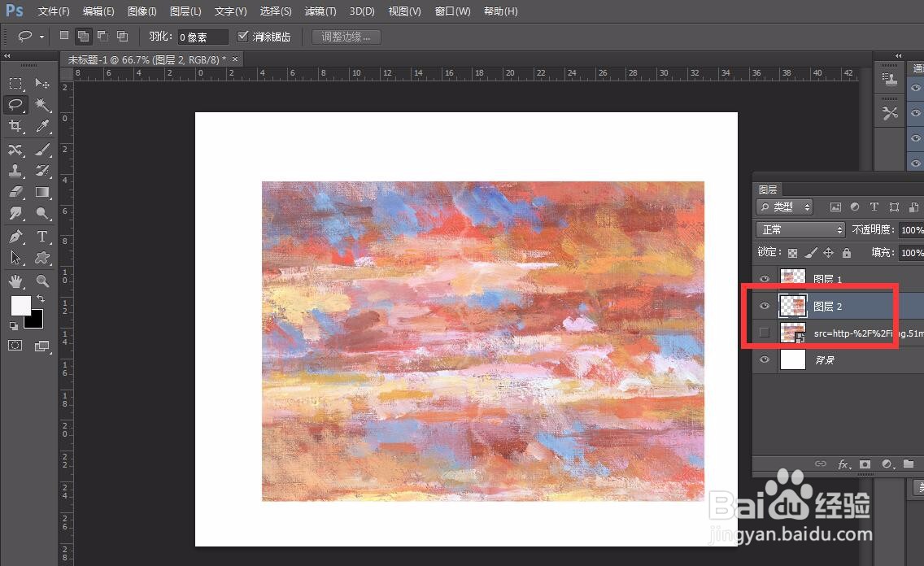Screen dimensions: 924x566
Task: Open the 图层(L) menu
Action: [185, 11]
